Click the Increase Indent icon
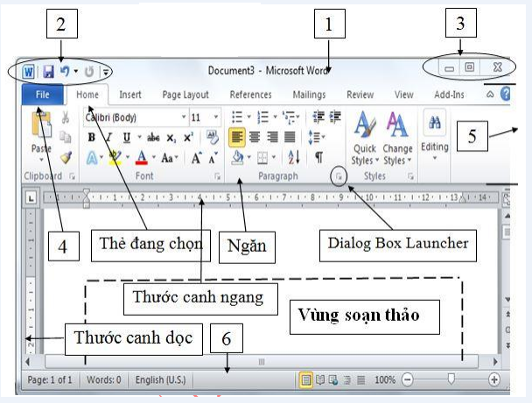The width and height of the screenshot is (532, 403). [x=335, y=117]
